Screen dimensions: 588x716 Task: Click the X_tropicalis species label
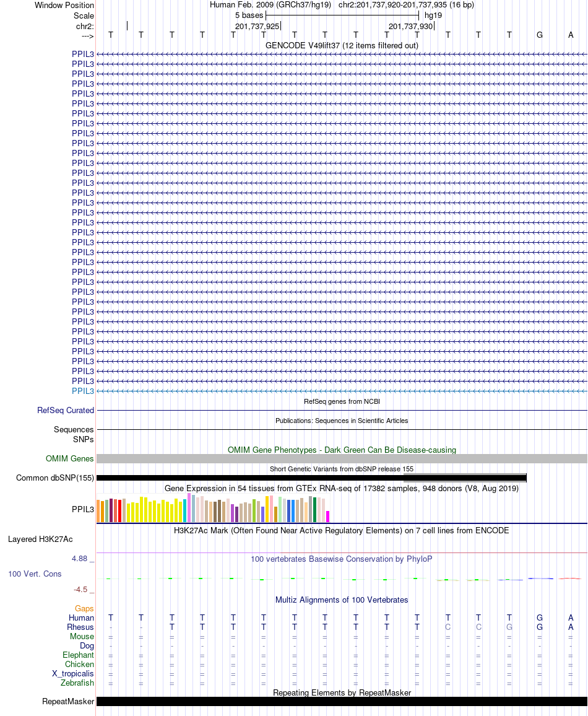pyautogui.click(x=73, y=673)
